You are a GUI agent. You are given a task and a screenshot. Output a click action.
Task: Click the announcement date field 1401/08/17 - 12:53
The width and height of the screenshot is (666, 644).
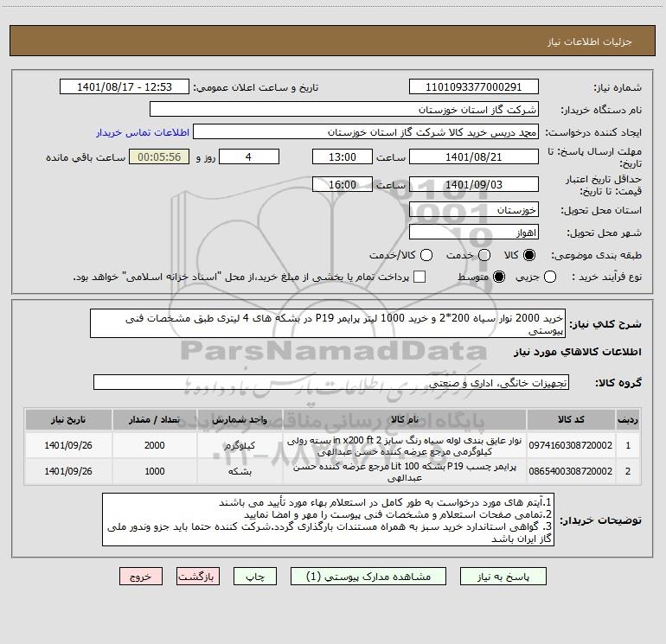pyautogui.click(x=125, y=87)
